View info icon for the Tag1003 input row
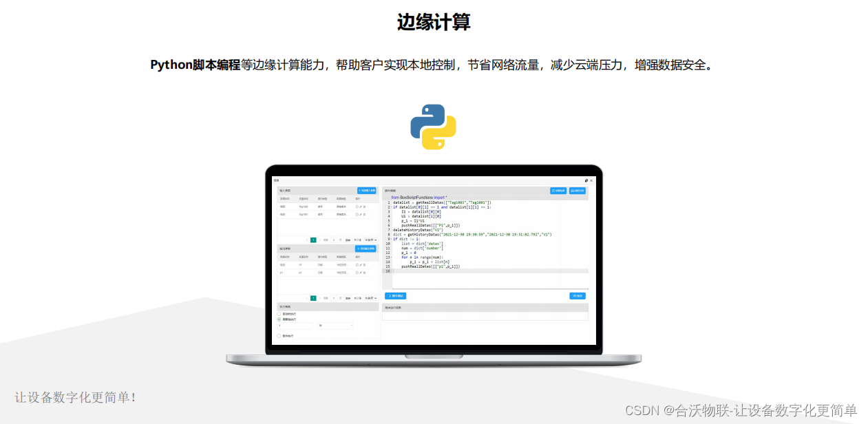Screen dimensions: 868x424 tap(357, 206)
